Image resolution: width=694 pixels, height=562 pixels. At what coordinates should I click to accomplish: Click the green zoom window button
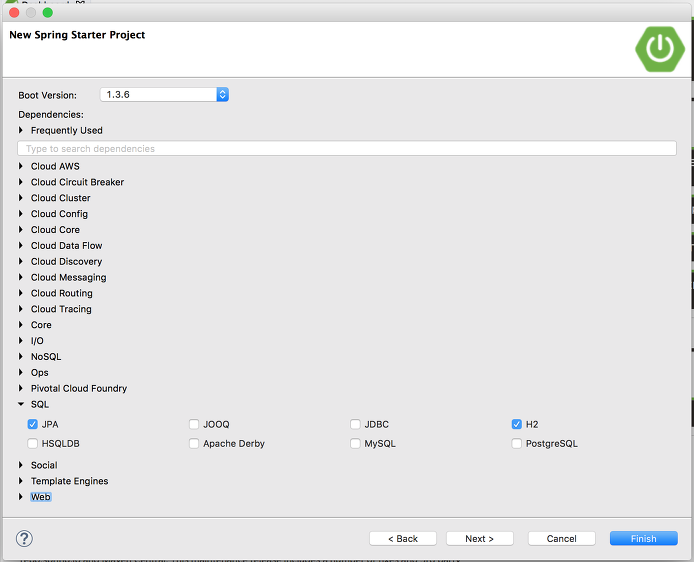[48, 12]
